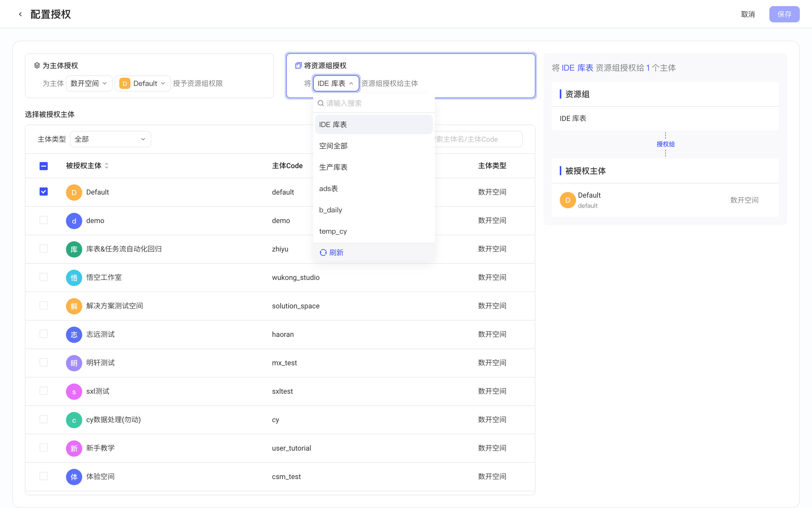Image resolution: width=812 pixels, height=508 pixels.
Task: Check the 库表&任务流自动化回归 row checkbox
Action: [44, 249]
